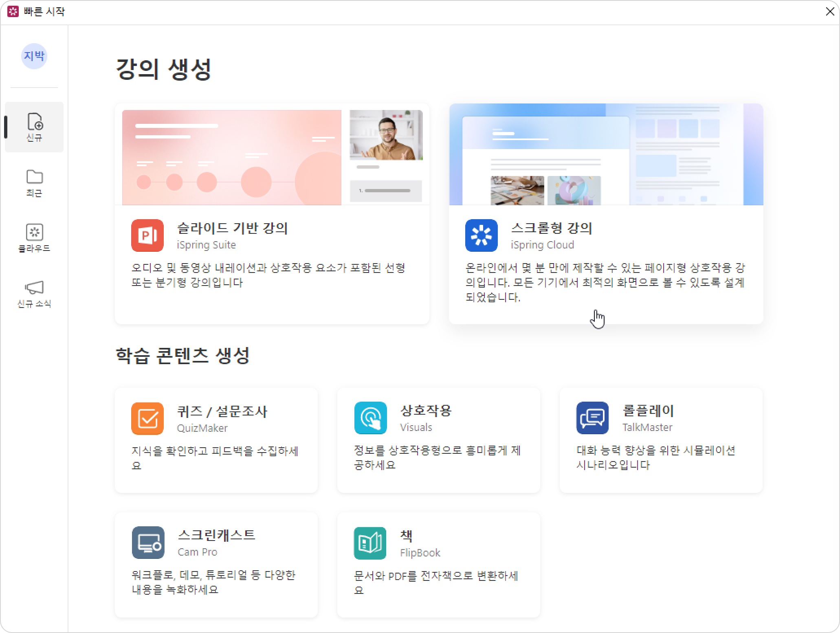This screenshot has width=840, height=633.
Task: Launch the TalkMaster chat bubbles icon
Action: [592, 418]
